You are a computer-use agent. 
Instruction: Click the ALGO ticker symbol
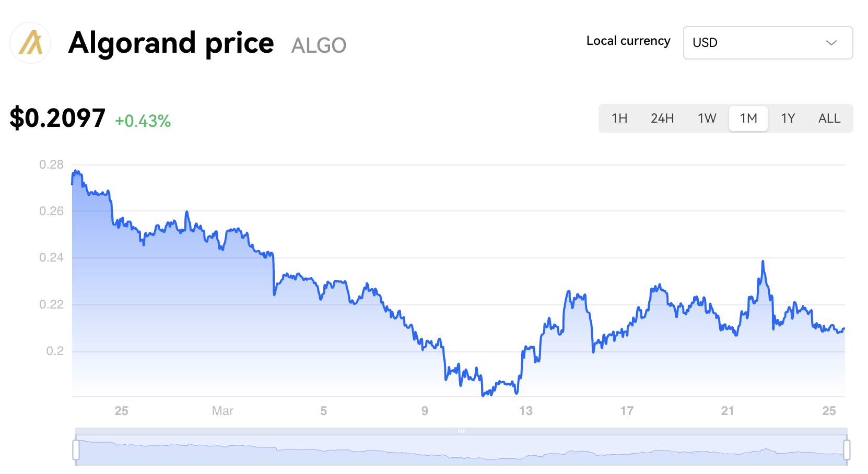319,45
